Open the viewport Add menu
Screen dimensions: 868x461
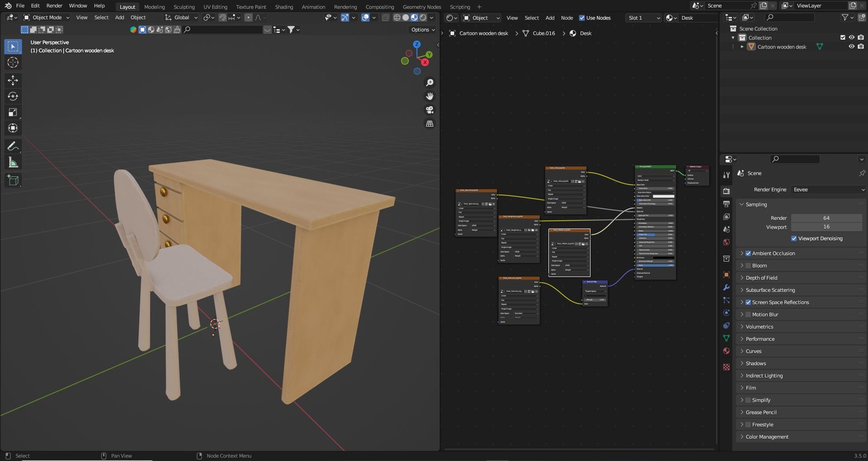[x=119, y=17]
